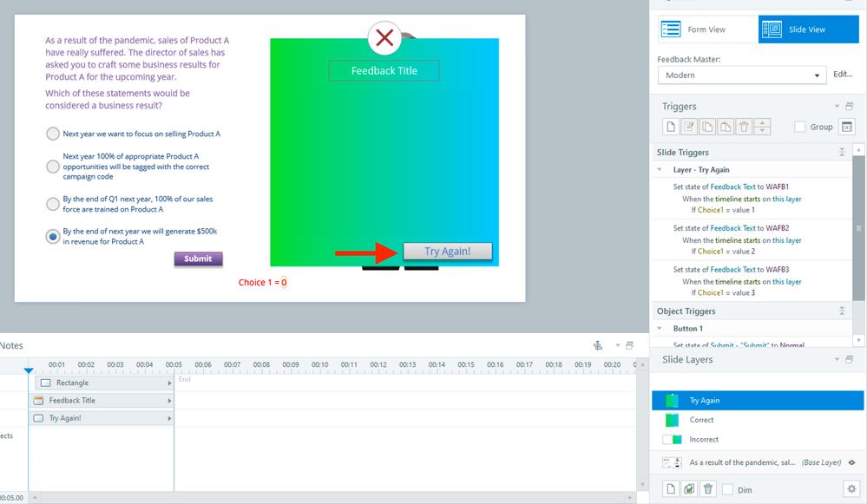
Task: Click the edit trigger pencil icon
Action: pyautogui.click(x=689, y=127)
